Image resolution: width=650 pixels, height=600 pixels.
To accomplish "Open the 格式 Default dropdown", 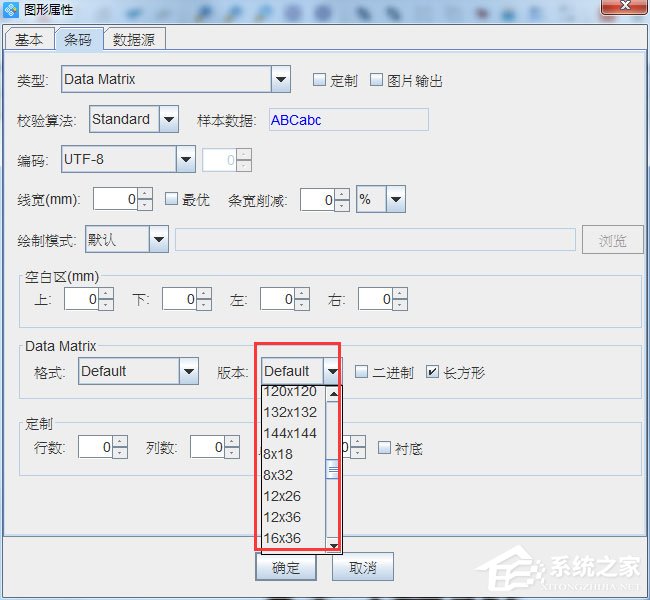I will (189, 371).
